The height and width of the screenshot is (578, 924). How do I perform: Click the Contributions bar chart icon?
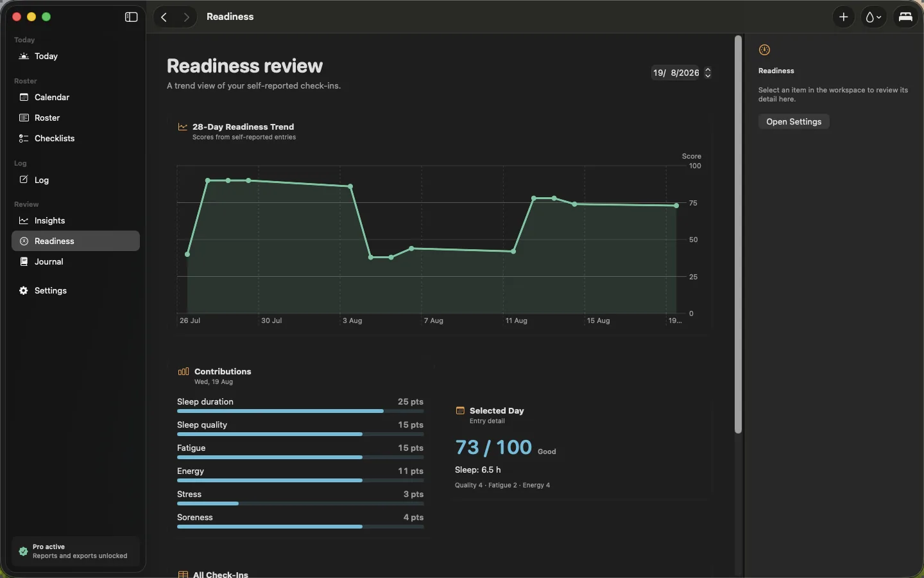(184, 372)
